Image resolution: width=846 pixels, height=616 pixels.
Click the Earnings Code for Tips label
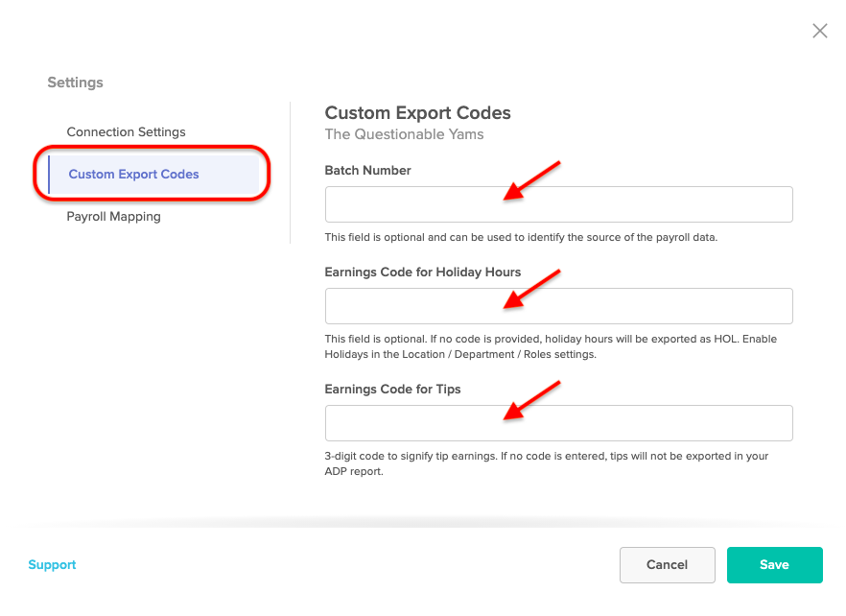[392, 390]
